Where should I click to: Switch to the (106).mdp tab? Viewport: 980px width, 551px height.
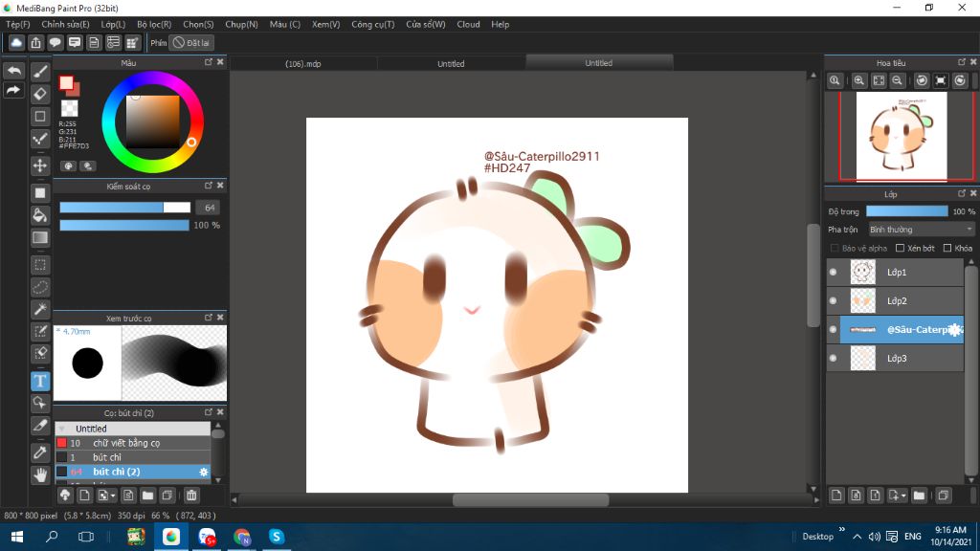[x=301, y=64]
